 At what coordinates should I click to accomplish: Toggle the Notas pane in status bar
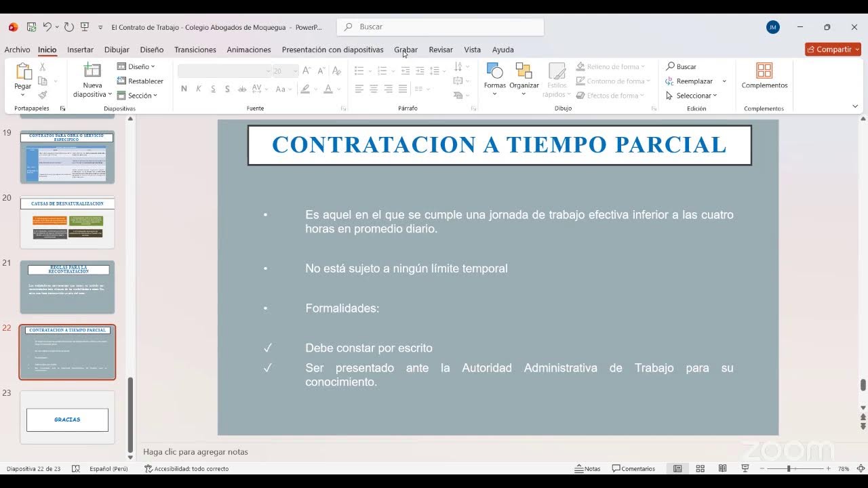[x=587, y=468]
